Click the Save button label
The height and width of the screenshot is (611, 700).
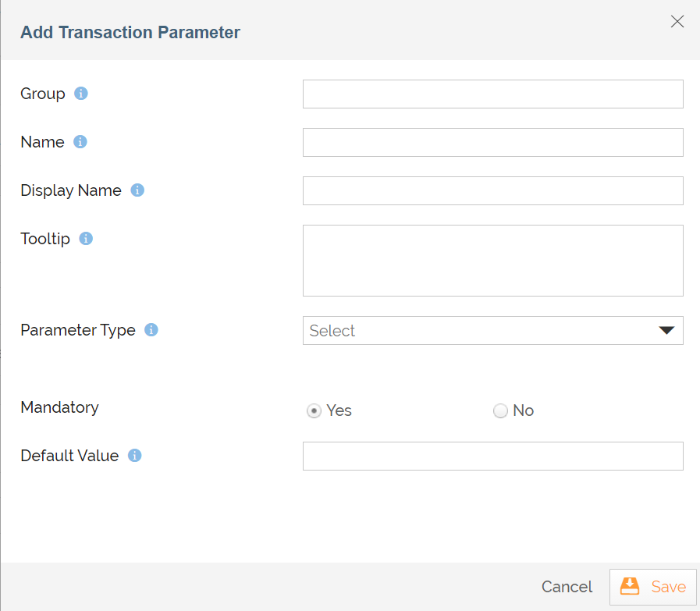point(668,587)
